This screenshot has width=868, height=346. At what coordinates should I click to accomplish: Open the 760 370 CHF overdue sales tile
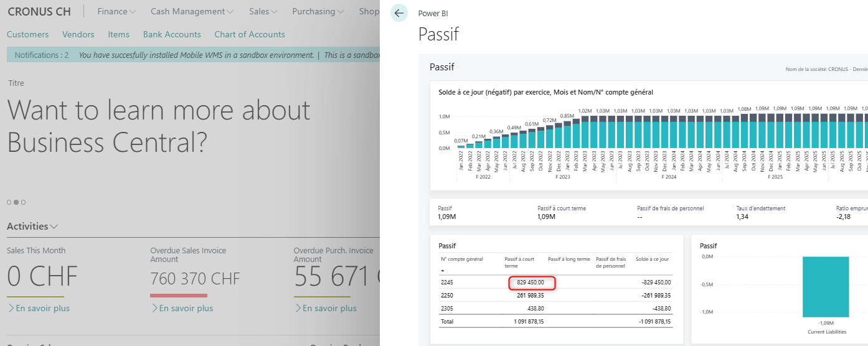click(x=195, y=278)
